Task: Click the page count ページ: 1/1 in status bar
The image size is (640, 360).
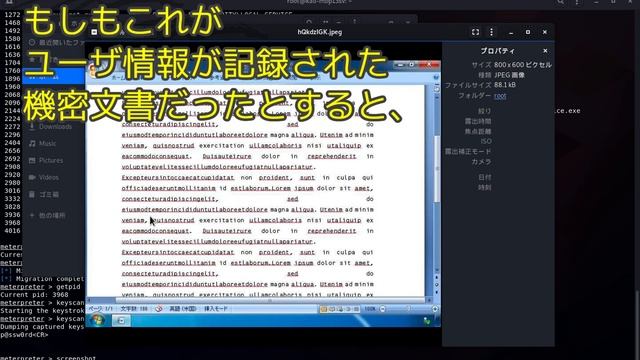Action: coord(100,309)
